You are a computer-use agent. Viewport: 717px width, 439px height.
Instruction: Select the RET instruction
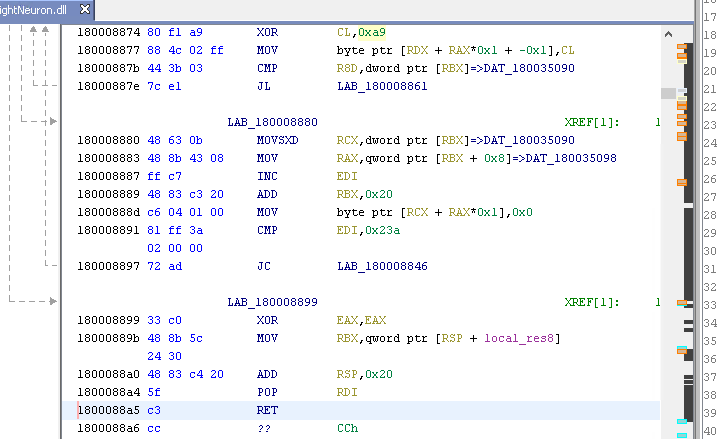[267, 410]
